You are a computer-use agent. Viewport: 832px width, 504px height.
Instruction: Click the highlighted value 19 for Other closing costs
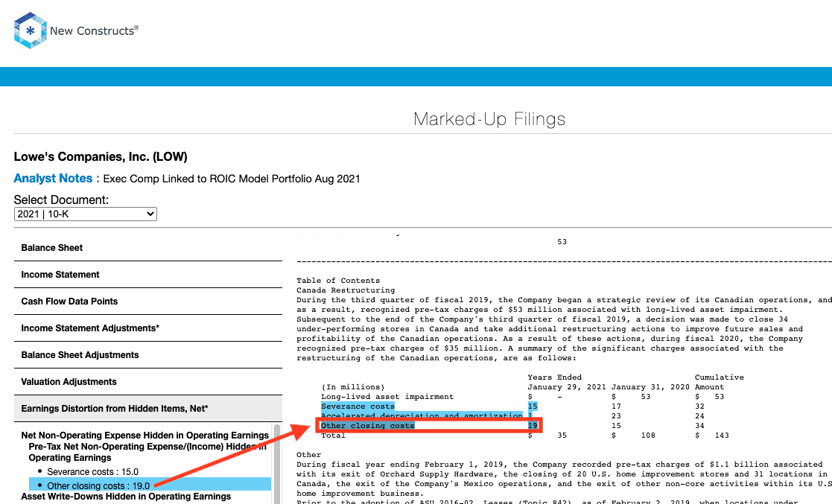[x=533, y=426]
